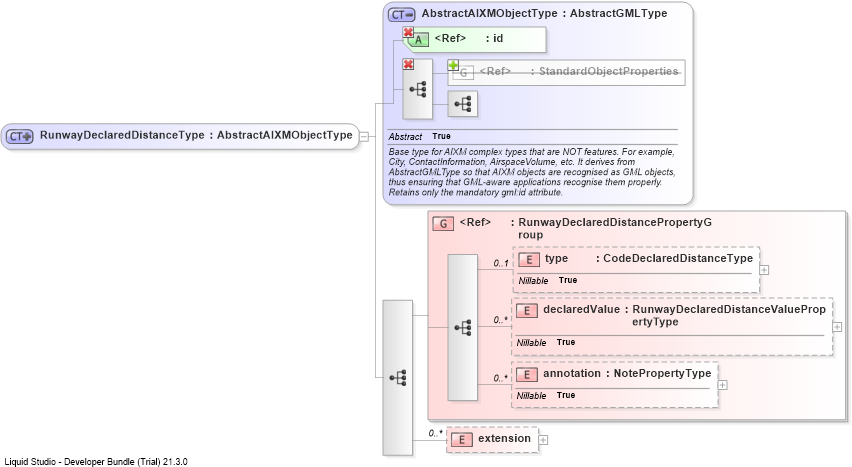Click the CT icon of RunwayDeclaredDistanceType
The image size is (852, 467).
(x=20, y=136)
